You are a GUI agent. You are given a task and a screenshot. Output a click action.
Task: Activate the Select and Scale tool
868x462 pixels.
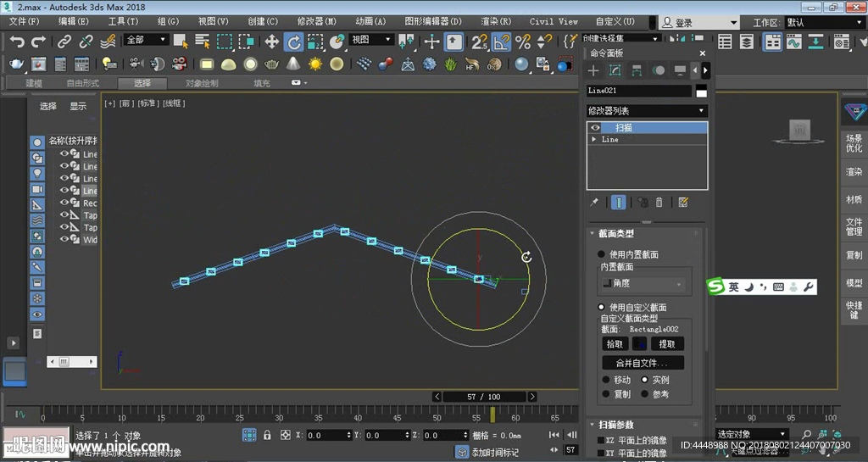click(315, 42)
